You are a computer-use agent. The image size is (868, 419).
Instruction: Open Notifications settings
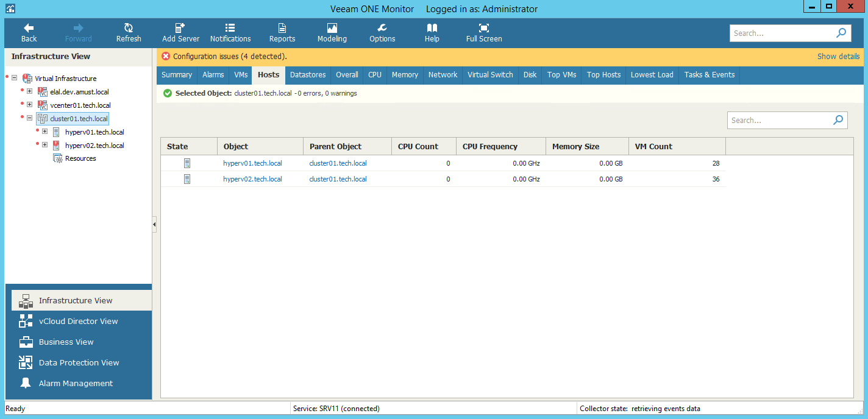click(x=230, y=33)
